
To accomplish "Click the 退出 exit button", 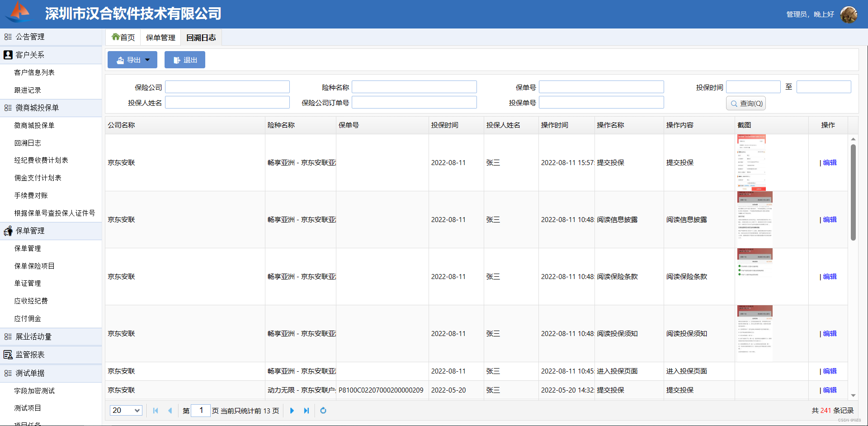I will point(185,60).
